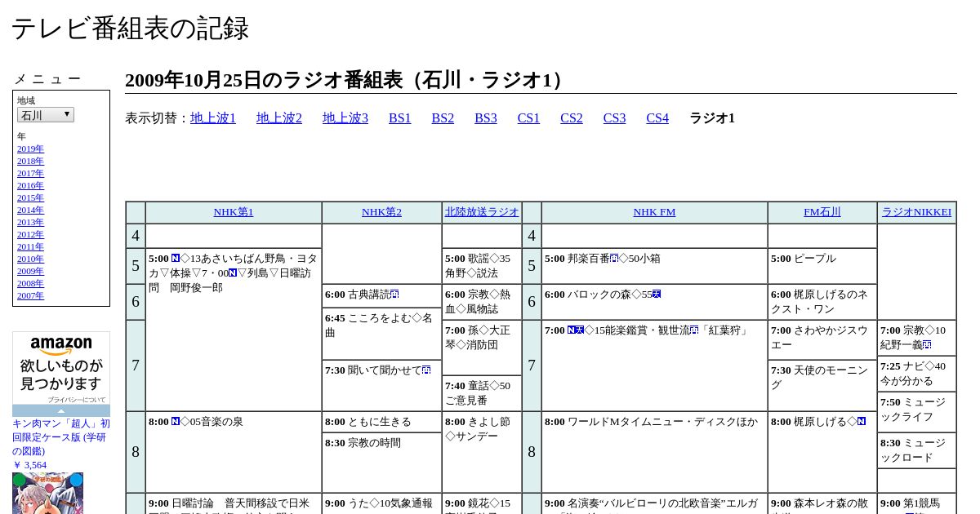Image resolution: width=980 pixels, height=514 pixels.
Task: Switch view to CS4
Action: click(x=657, y=118)
